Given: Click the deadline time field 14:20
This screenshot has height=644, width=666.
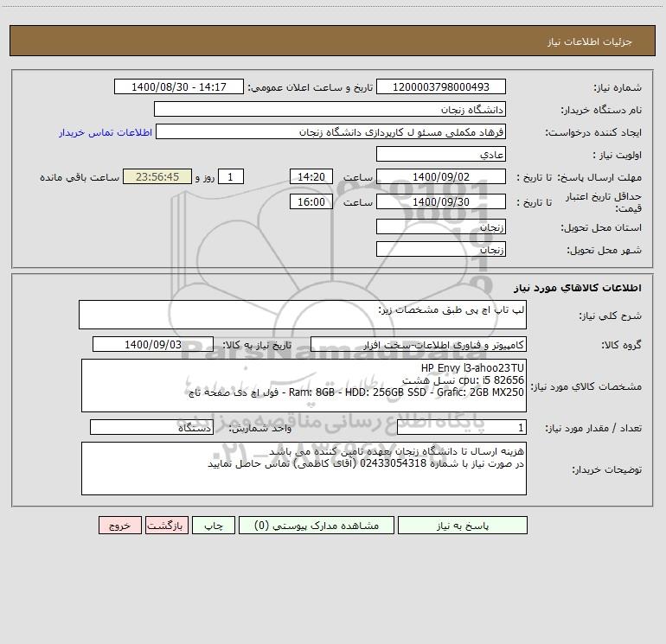Looking at the screenshot, I should click(311, 176).
